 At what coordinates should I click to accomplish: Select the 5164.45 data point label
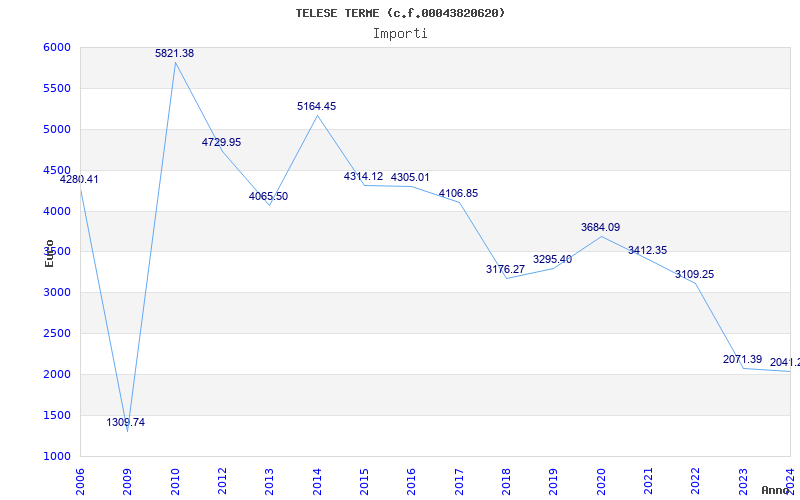click(x=316, y=106)
